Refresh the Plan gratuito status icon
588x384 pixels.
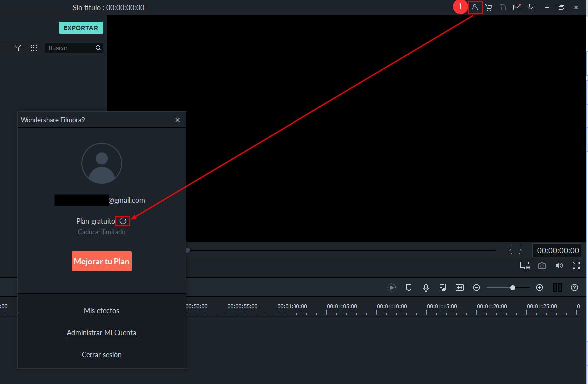click(x=123, y=221)
